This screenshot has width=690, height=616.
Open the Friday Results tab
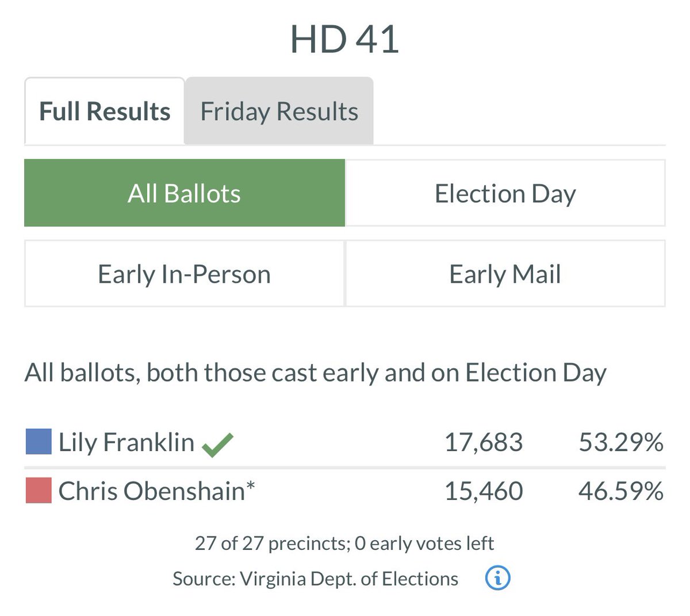pos(279,111)
